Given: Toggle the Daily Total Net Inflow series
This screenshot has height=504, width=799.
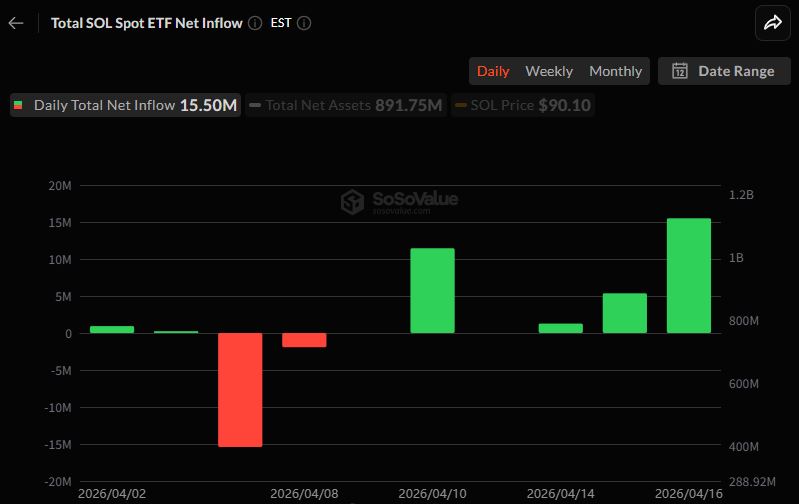Looking at the screenshot, I should (125, 105).
